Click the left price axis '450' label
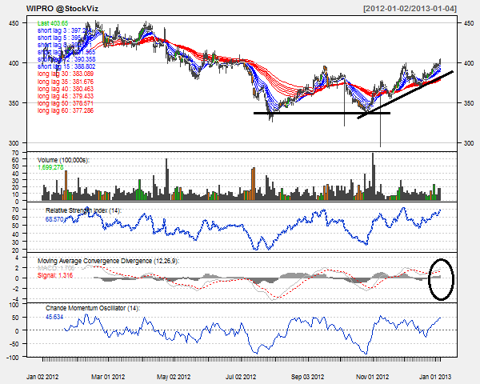 [x=14, y=23]
